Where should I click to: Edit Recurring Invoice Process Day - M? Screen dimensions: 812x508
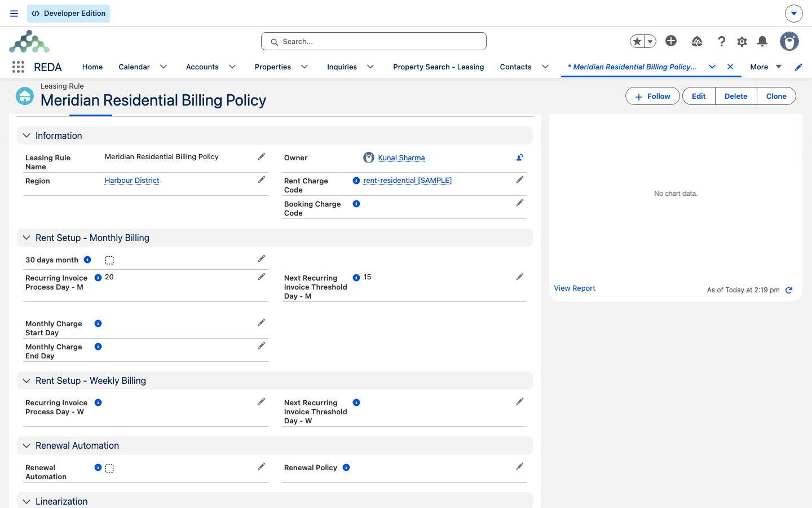click(262, 277)
